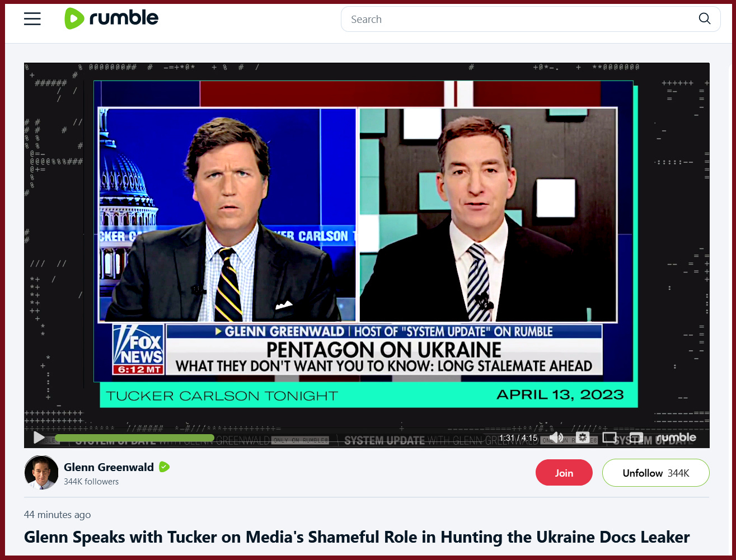Open the Glenn Greenwald channel name link
The width and height of the screenshot is (736, 560).
[109, 467]
